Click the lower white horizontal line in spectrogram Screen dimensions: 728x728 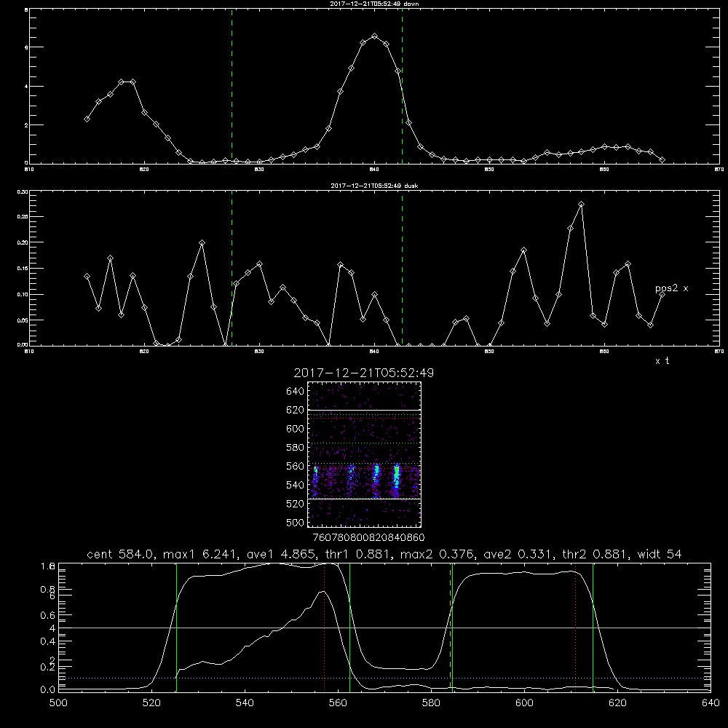click(x=364, y=499)
